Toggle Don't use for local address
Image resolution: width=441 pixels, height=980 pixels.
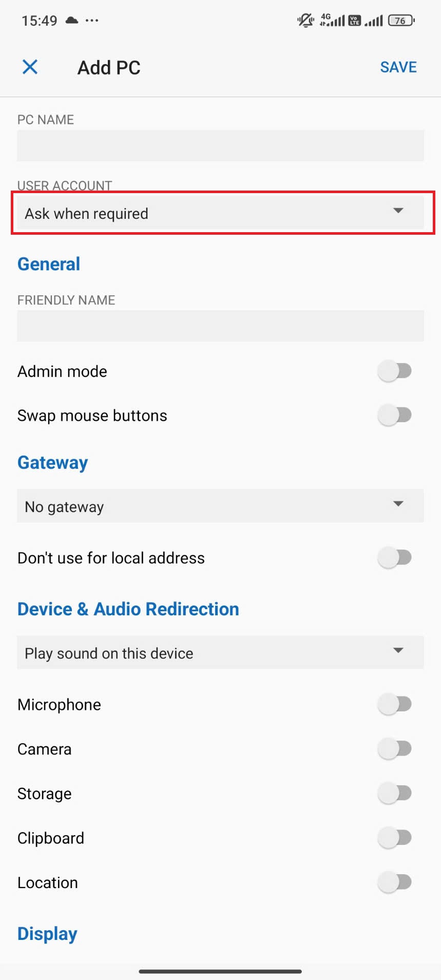coord(395,557)
